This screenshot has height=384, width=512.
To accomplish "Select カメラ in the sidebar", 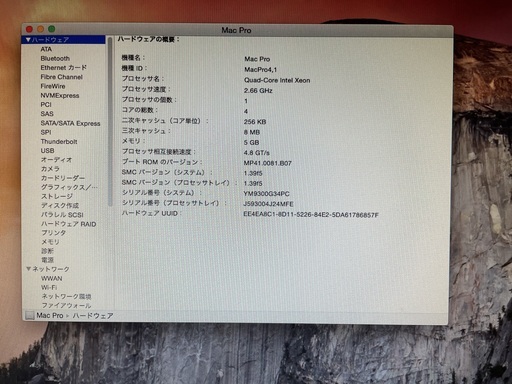I will pos(50,169).
